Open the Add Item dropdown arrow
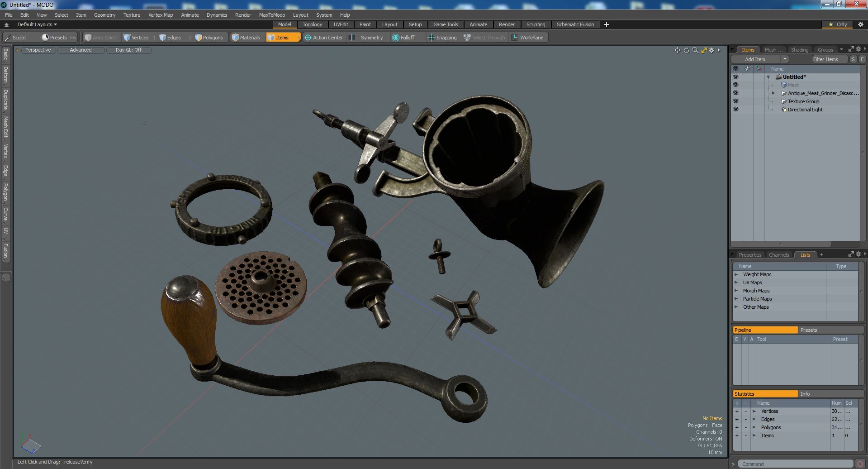Screen dimensions: 868x469 point(785,59)
